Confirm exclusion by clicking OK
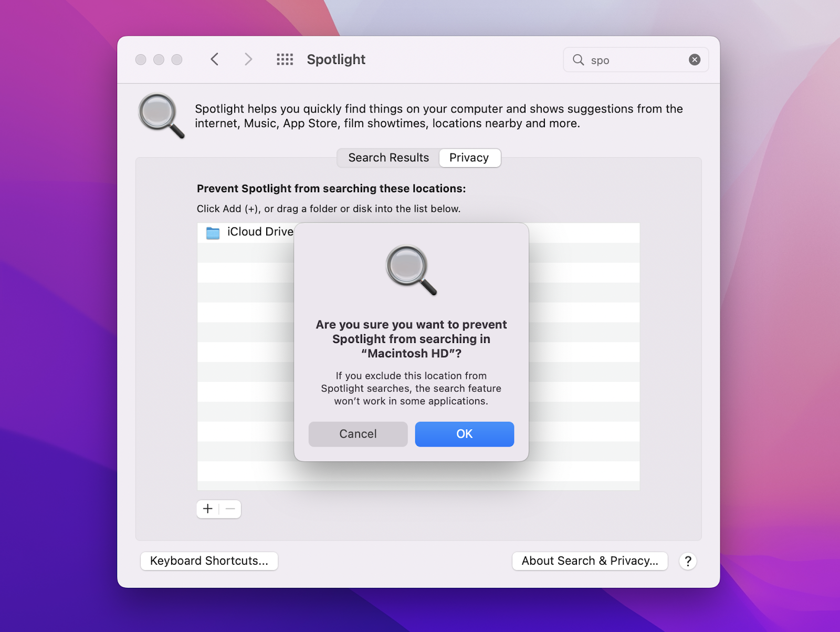This screenshot has width=840, height=632. click(465, 434)
